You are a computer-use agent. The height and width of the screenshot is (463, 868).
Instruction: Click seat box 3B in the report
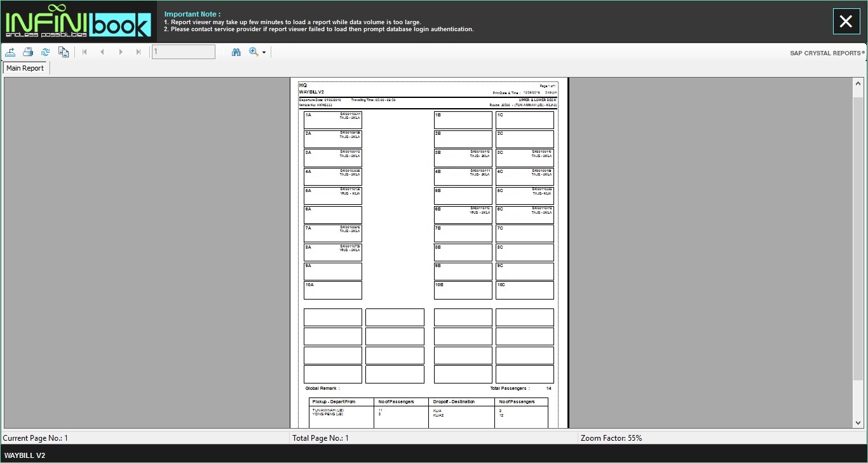tap(463, 158)
